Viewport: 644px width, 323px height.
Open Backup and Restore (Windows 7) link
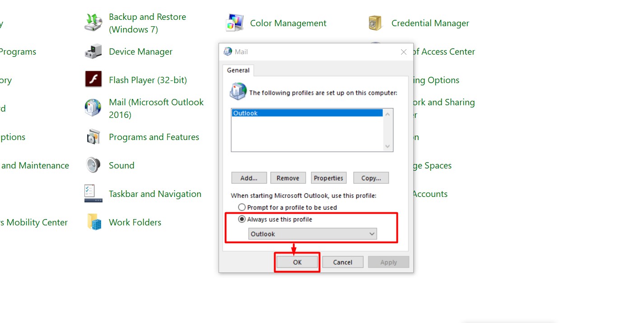(147, 23)
